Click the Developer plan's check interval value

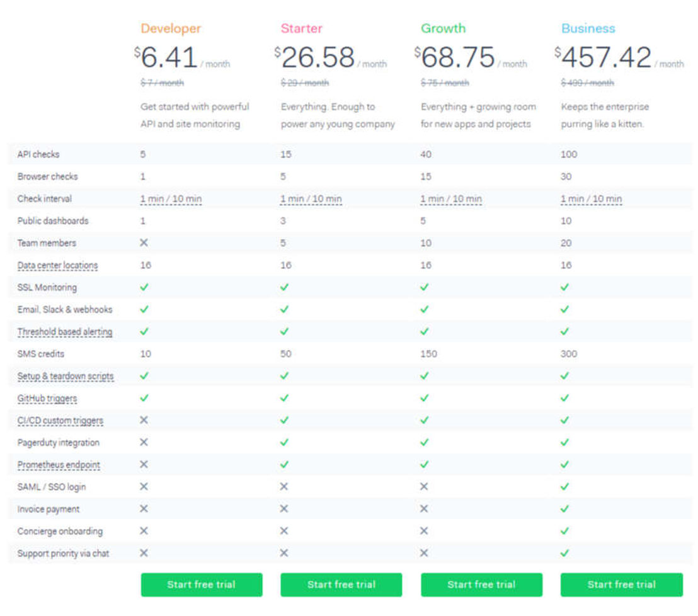point(171,199)
